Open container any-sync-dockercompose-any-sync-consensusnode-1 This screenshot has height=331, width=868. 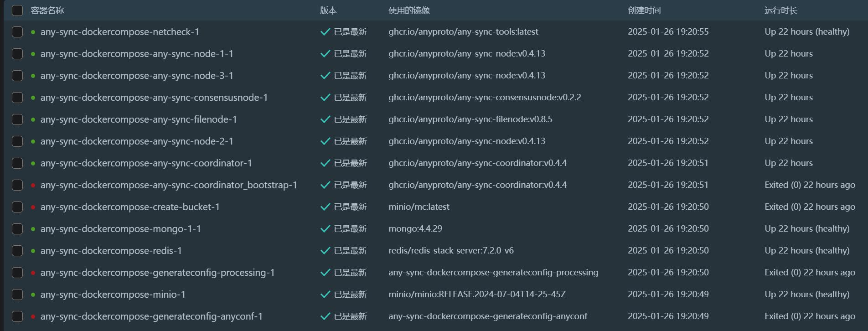tap(154, 98)
